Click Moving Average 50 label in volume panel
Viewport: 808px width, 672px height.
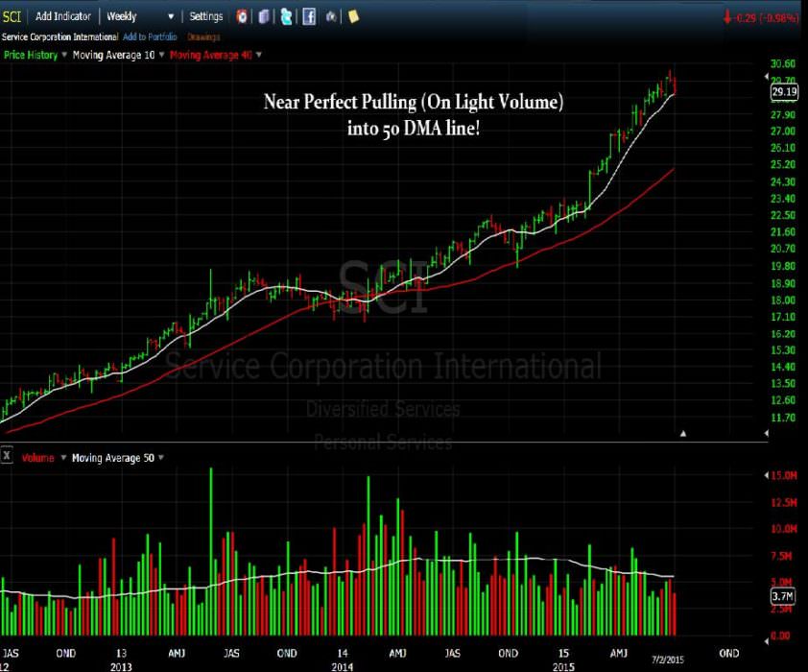pos(113,458)
